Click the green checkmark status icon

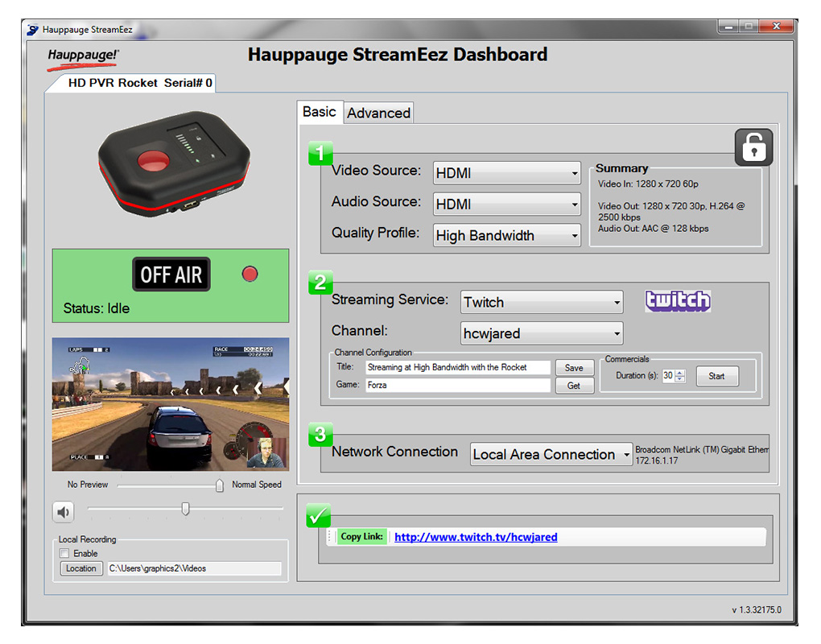pos(319,516)
